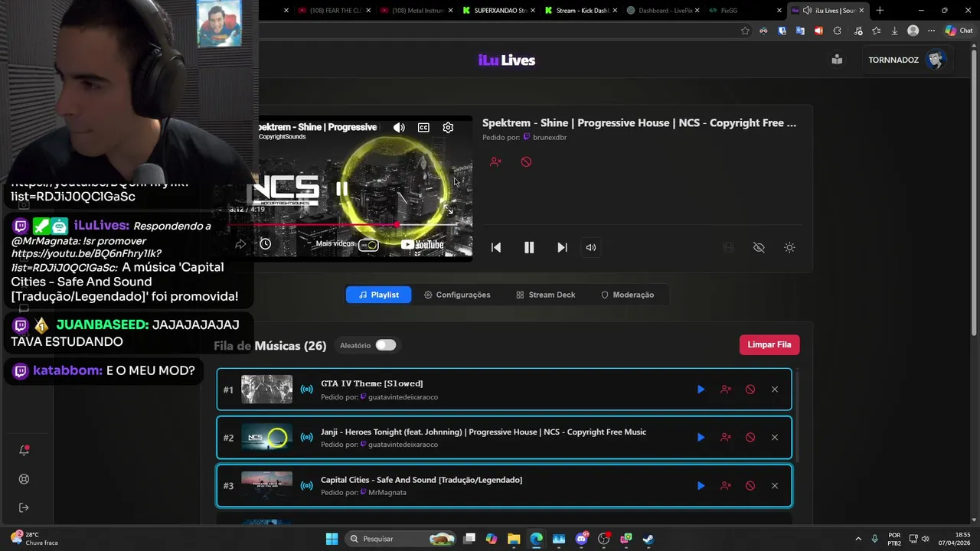Click requester name MrMagnata
This screenshot has height=551, width=980.
(x=387, y=492)
